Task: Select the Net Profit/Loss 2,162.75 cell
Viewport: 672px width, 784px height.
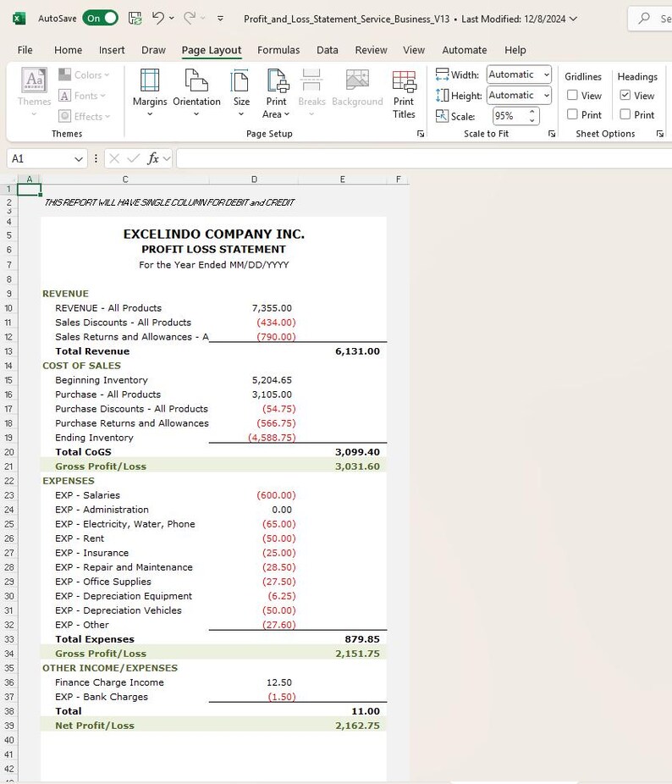Action: coord(343,725)
